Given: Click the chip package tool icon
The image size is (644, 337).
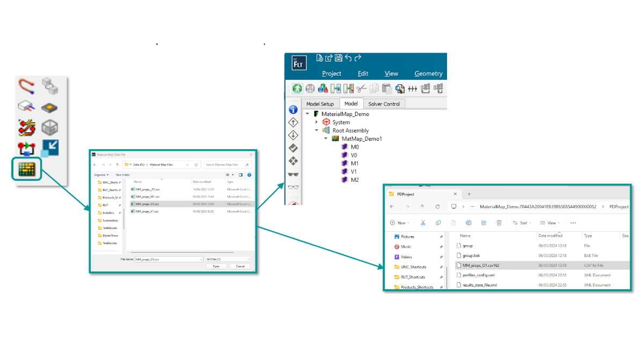Looking at the screenshot, I should [49, 107].
